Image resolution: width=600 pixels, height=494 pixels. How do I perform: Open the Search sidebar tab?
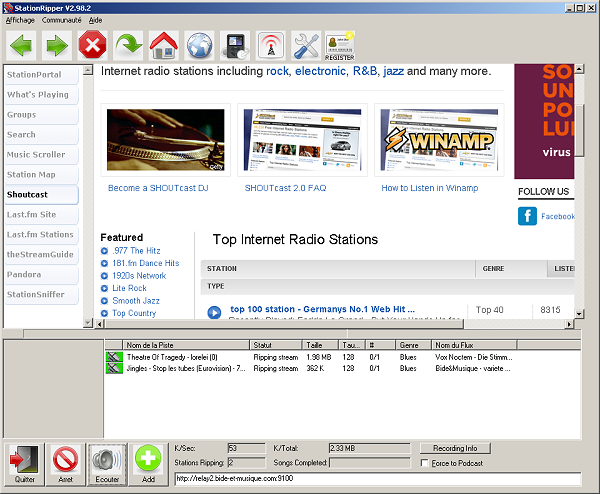pyautogui.click(x=41, y=135)
